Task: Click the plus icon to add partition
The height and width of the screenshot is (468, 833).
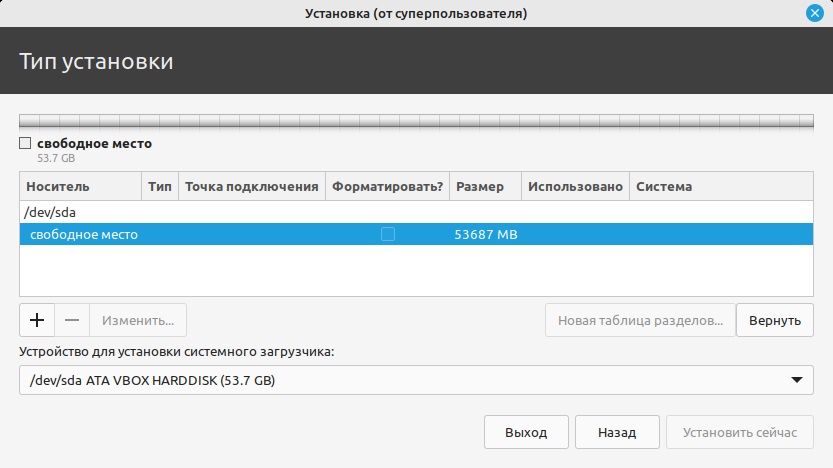Action: (x=37, y=320)
